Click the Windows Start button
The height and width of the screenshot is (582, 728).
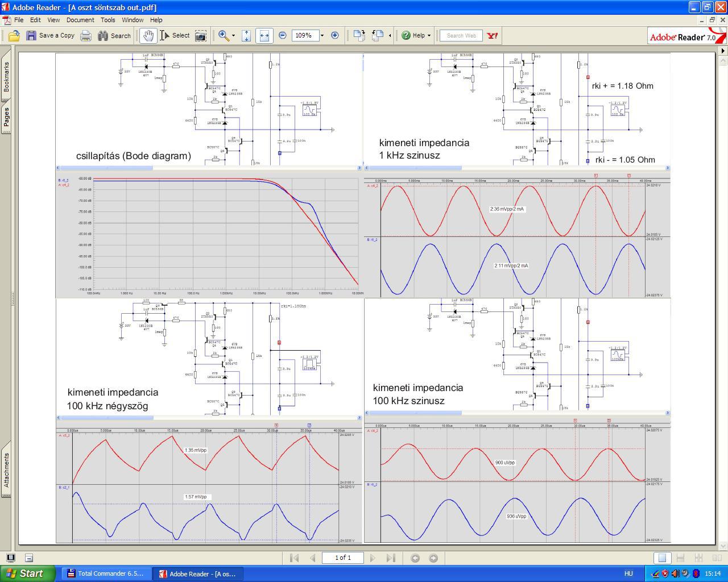(x=27, y=573)
